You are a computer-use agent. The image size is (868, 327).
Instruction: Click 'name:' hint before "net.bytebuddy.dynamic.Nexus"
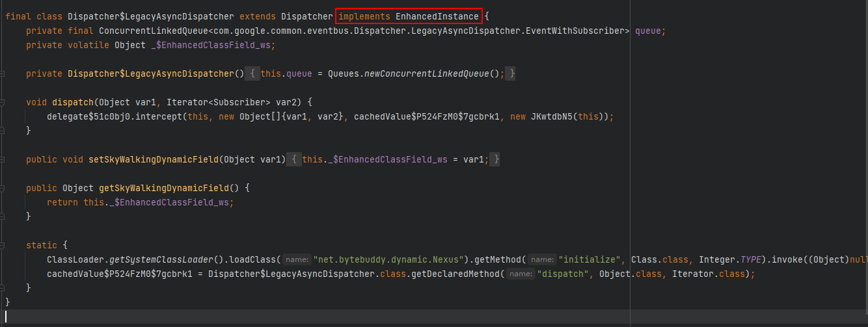pos(297,259)
